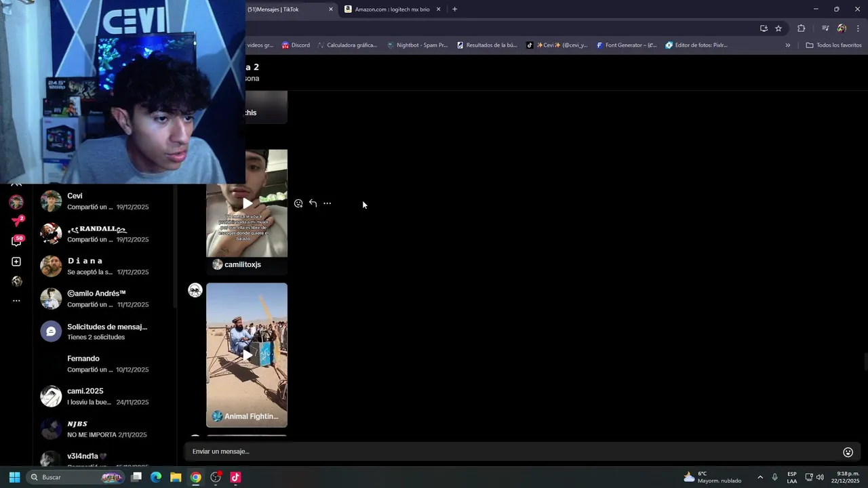Close the Mensajes TikTok tab
The height and width of the screenshot is (488, 868).
click(331, 9)
